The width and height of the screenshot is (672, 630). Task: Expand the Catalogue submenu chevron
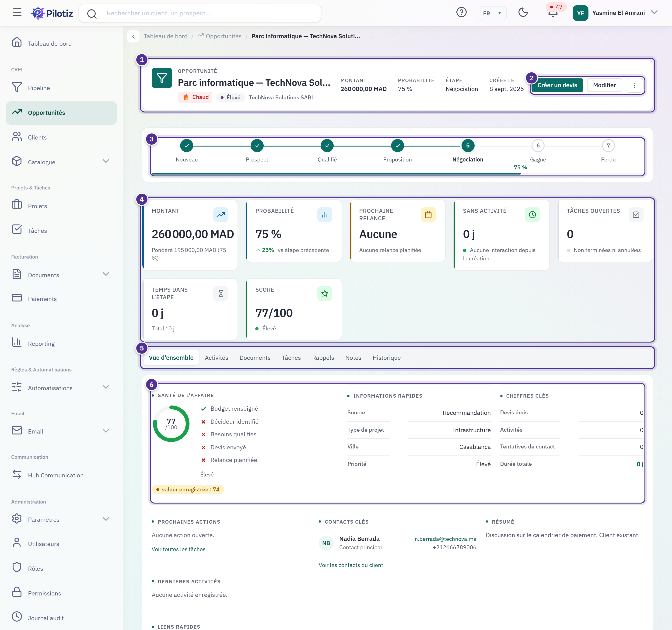pyautogui.click(x=106, y=161)
